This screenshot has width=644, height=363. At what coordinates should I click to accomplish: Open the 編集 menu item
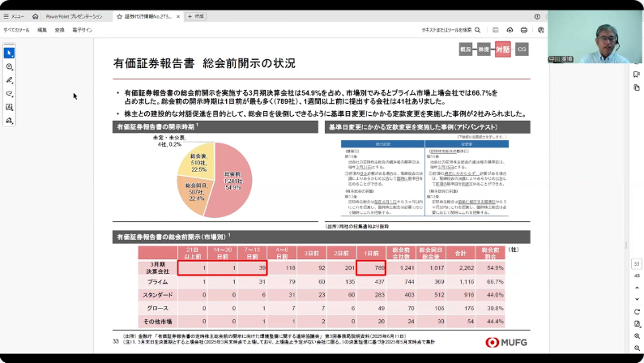(42, 30)
